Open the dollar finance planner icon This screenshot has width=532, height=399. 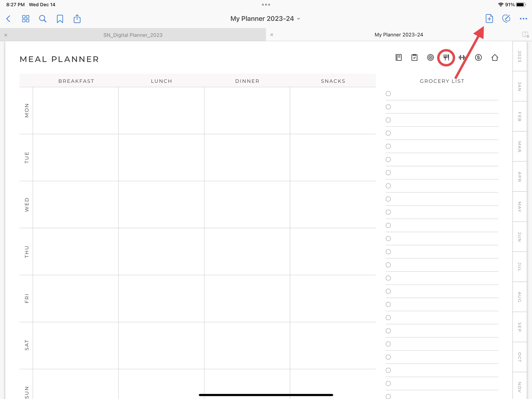point(478,57)
